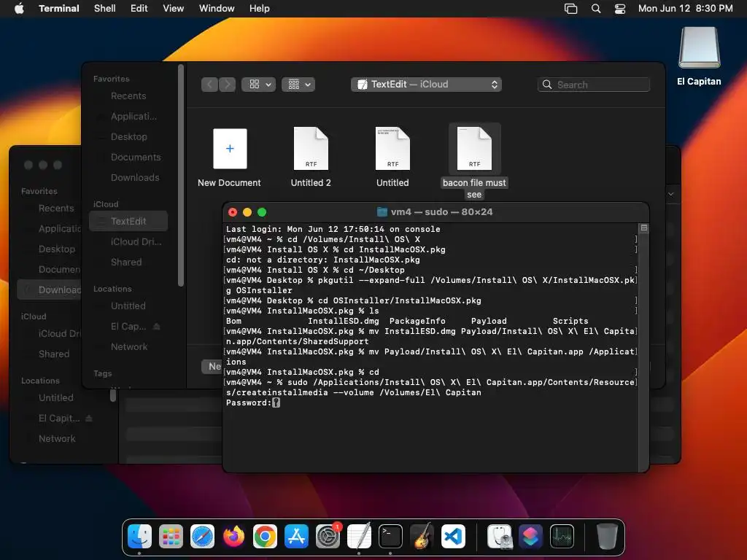Open Visual Studio Code from the Dock
The image size is (747, 560).
point(453,537)
